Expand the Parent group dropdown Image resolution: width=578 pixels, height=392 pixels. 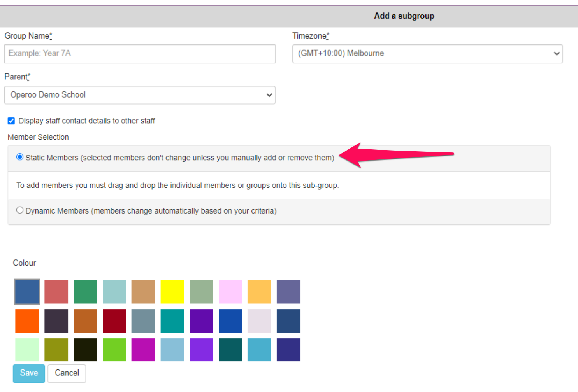(x=140, y=95)
